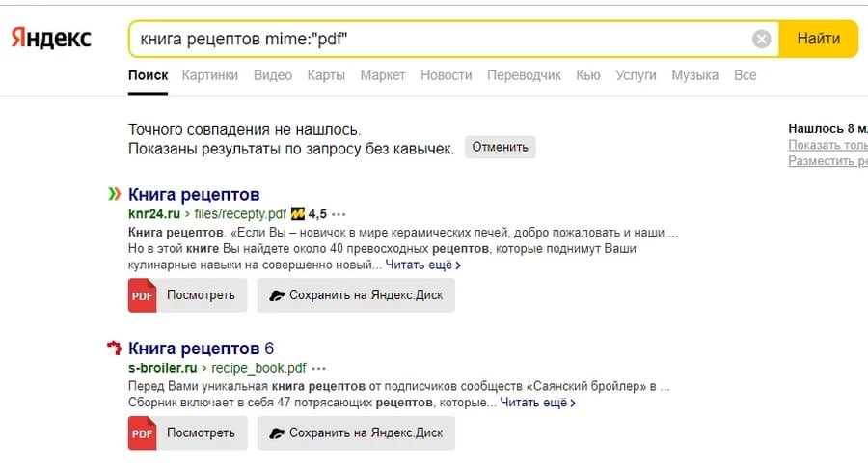Click the 4,5 rating value
The width and height of the screenshot is (868, 474).
[x=317, y=214]
